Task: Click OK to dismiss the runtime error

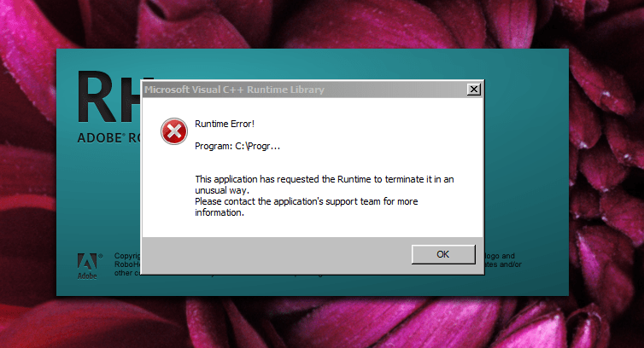Action: coord(443,254)
